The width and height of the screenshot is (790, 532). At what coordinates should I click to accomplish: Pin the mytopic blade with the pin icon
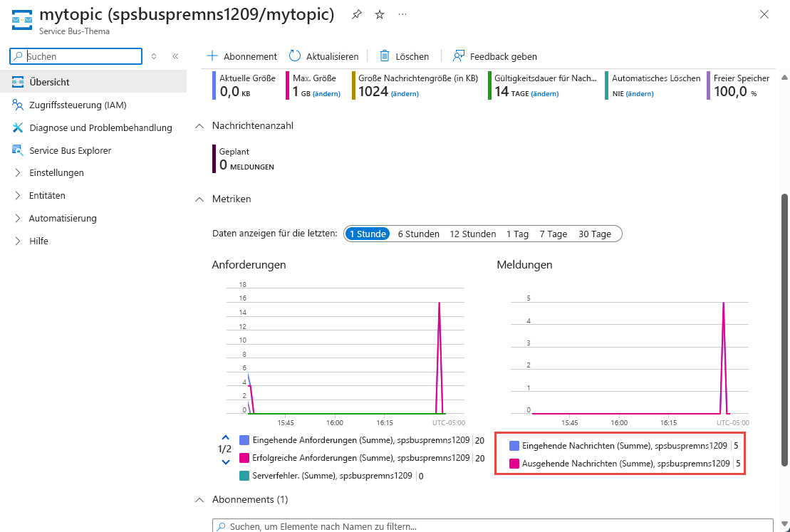click(357, 15)
